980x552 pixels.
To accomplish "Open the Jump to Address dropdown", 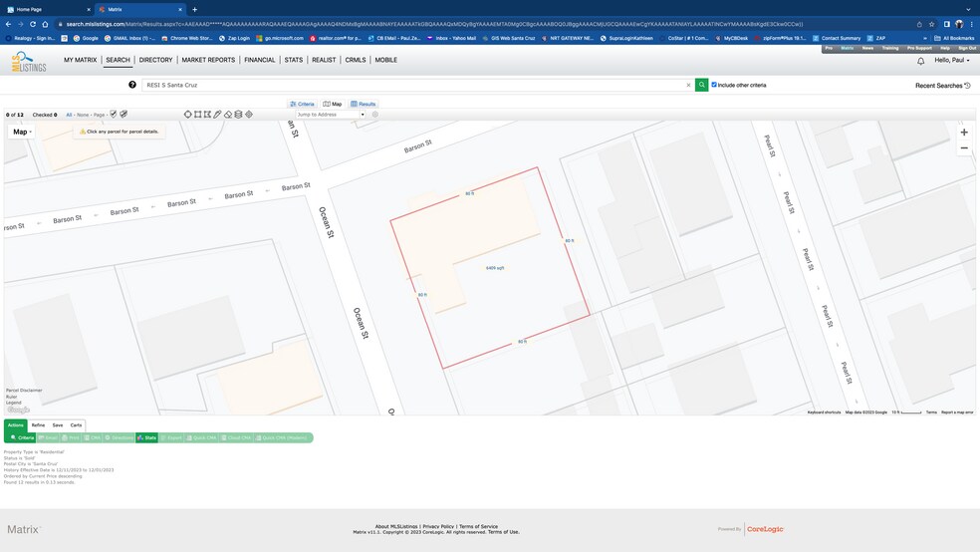I will (331, 115).
